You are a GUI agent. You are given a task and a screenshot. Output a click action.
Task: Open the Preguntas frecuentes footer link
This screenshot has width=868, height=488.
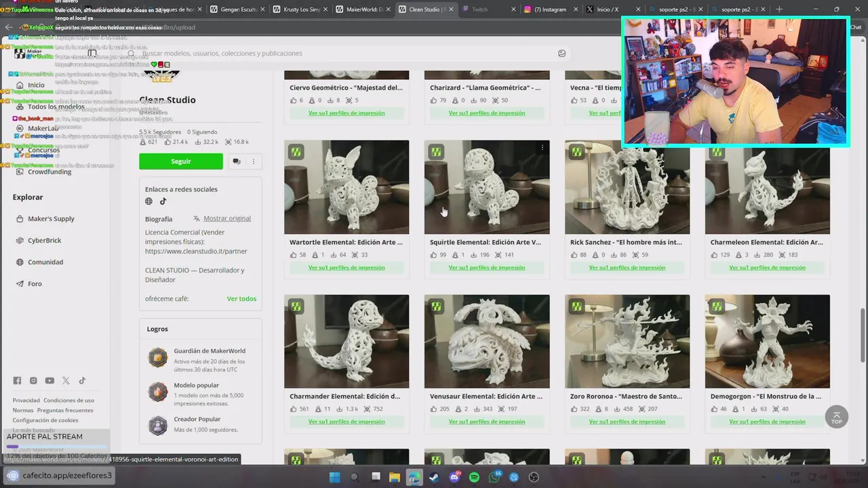(x=65, y=411)
